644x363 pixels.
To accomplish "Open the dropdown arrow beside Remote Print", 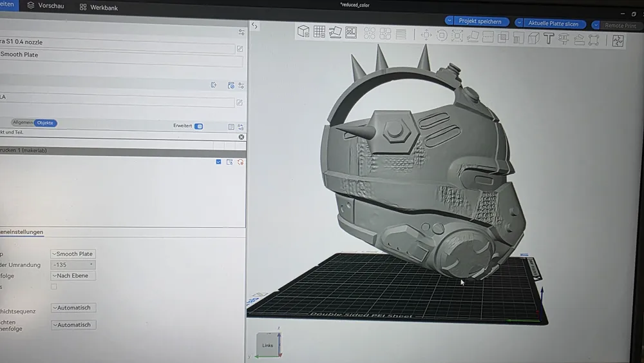I will [596, 25].
